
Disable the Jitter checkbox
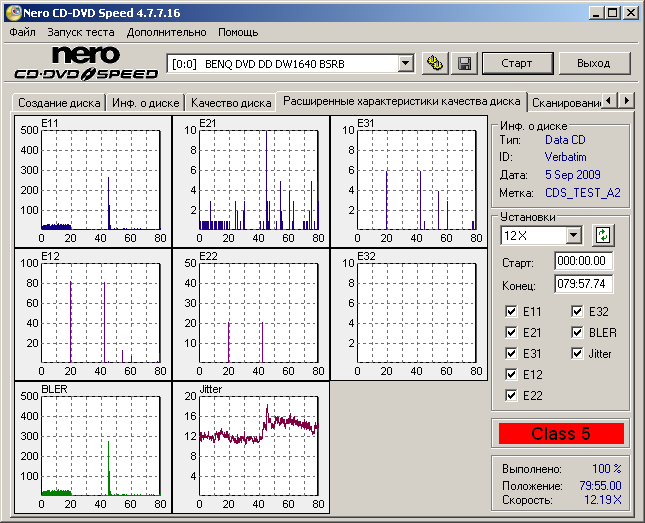point(579,354)
